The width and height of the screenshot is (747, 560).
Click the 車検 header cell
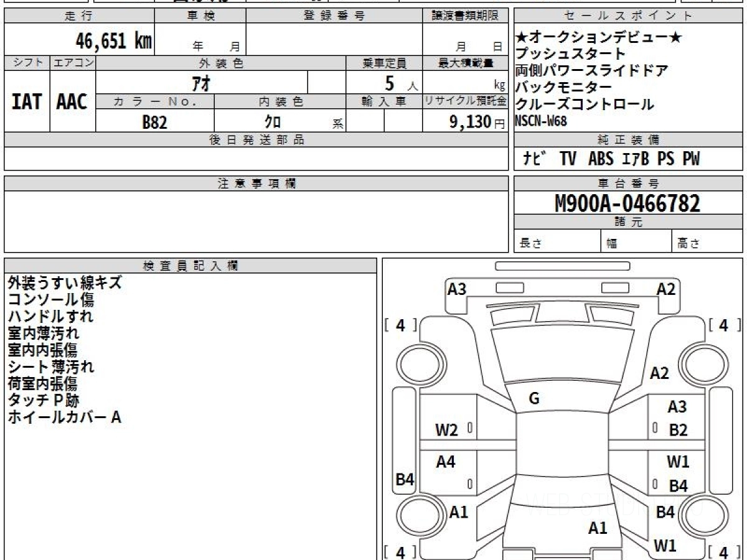(x=200, y=16)
